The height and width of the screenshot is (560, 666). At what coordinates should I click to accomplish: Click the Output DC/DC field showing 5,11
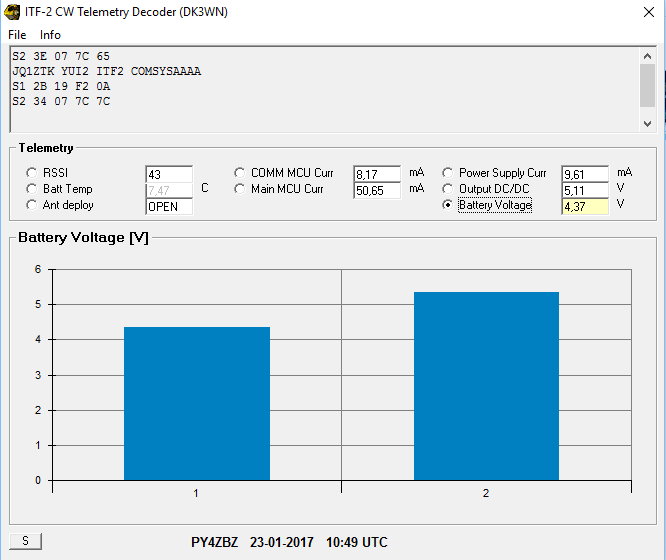[585, 190]
